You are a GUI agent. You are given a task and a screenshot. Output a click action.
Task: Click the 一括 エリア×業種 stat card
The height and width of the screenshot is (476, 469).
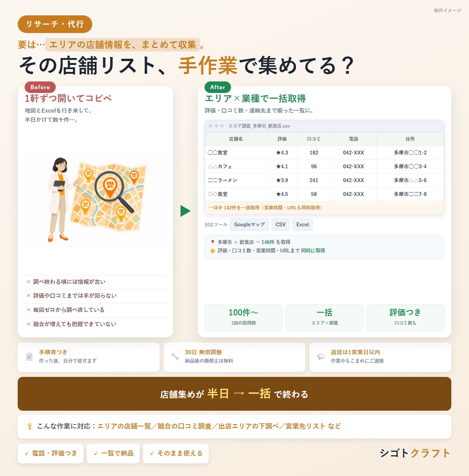[324, 318]
